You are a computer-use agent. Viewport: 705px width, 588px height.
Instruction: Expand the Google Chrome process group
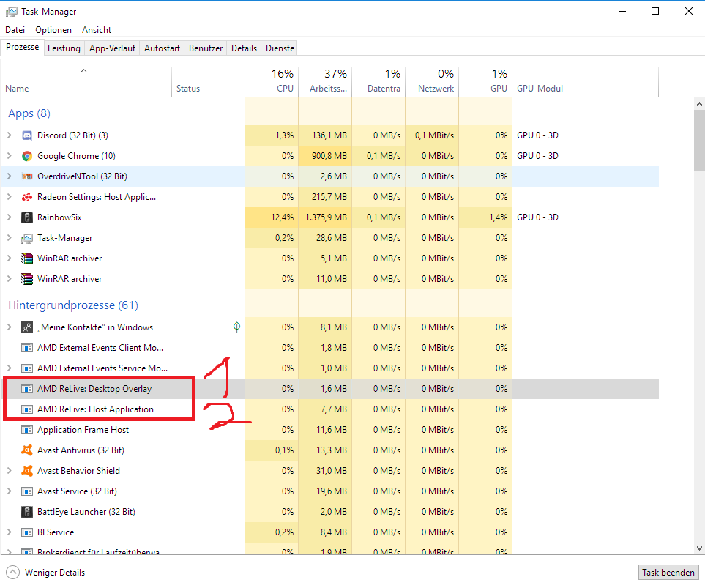coord(10,156)
